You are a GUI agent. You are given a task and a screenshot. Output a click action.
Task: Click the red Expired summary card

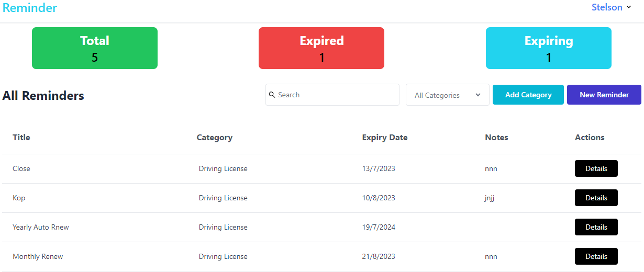coord(321,48)
